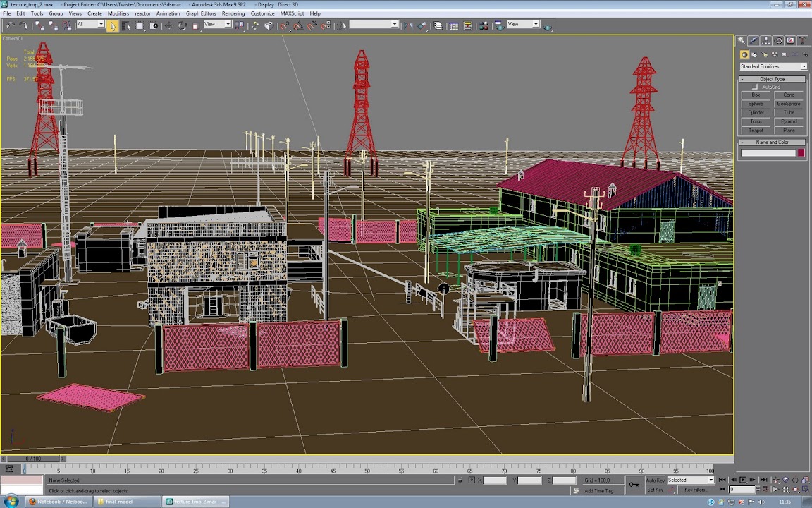Enable the AutoGrid checkbox
812x508 pixels.
[755, 87]
